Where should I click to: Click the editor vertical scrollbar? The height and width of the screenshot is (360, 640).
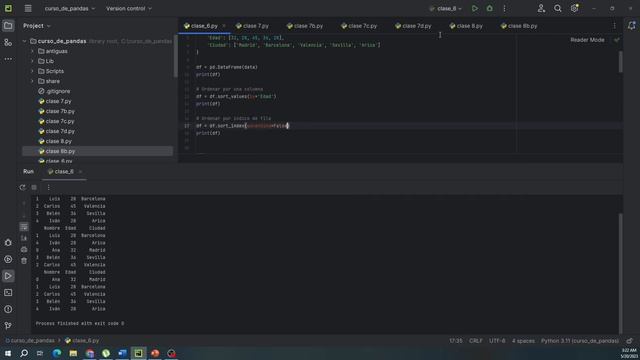tap(620, 62)
